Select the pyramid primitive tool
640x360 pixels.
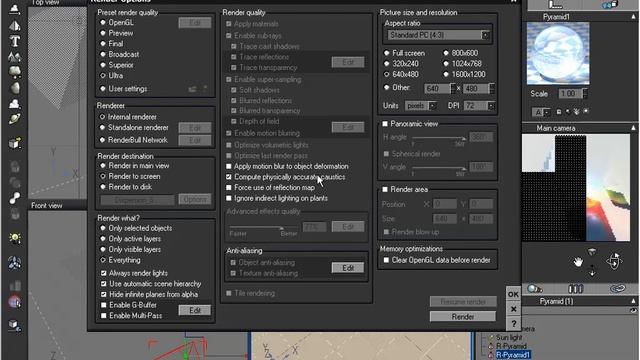15,26
